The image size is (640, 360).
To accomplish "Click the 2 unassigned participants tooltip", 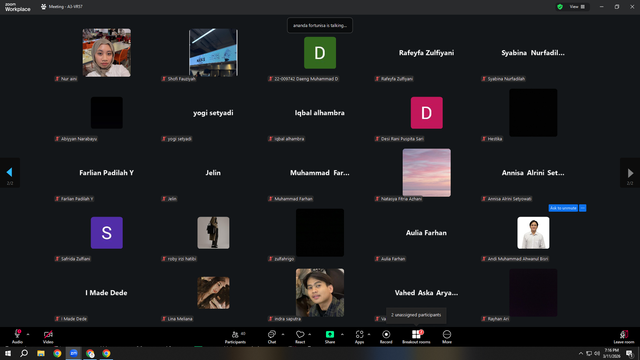I will (x=416, y=315).
